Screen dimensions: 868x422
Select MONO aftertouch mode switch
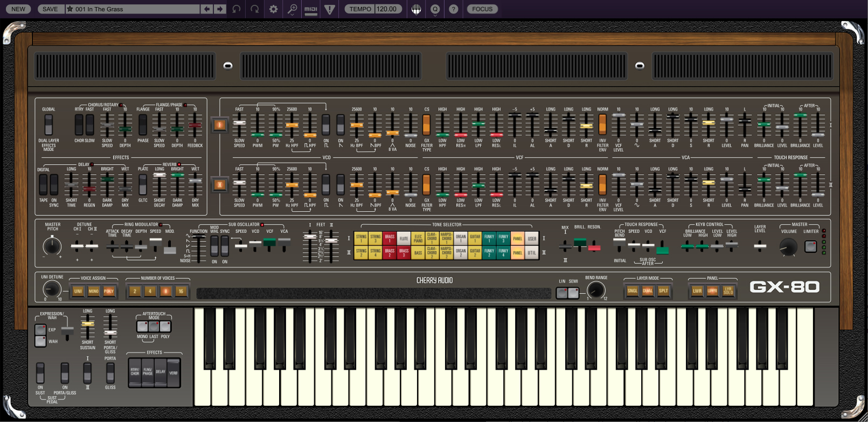[142, 326]
